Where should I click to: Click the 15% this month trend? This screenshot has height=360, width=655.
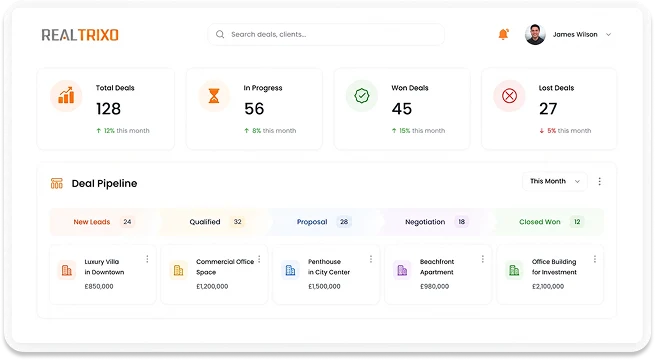(x=418, y=131)
